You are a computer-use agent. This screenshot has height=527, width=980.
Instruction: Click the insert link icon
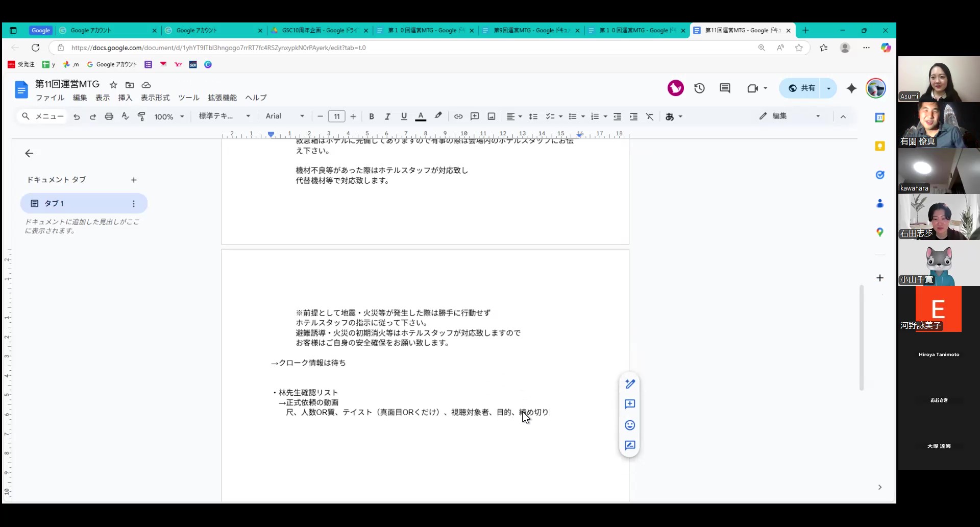(x=458, y=116)
